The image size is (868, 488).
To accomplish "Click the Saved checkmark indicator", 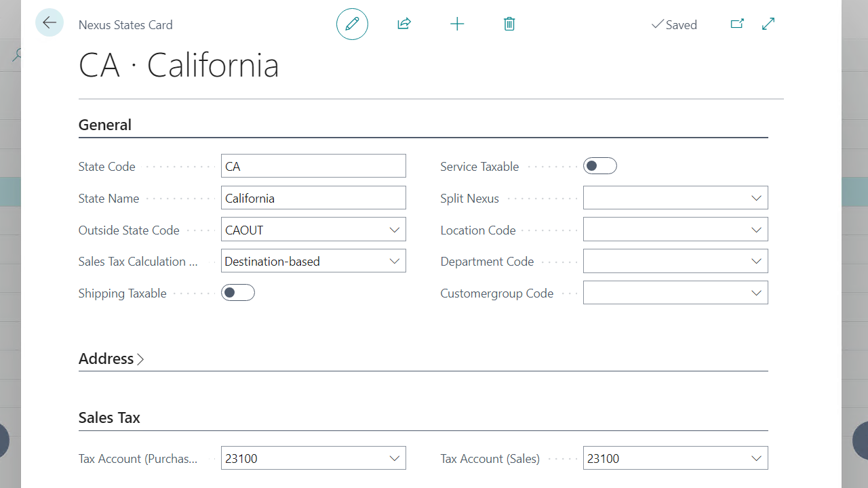I will [674, 24].
